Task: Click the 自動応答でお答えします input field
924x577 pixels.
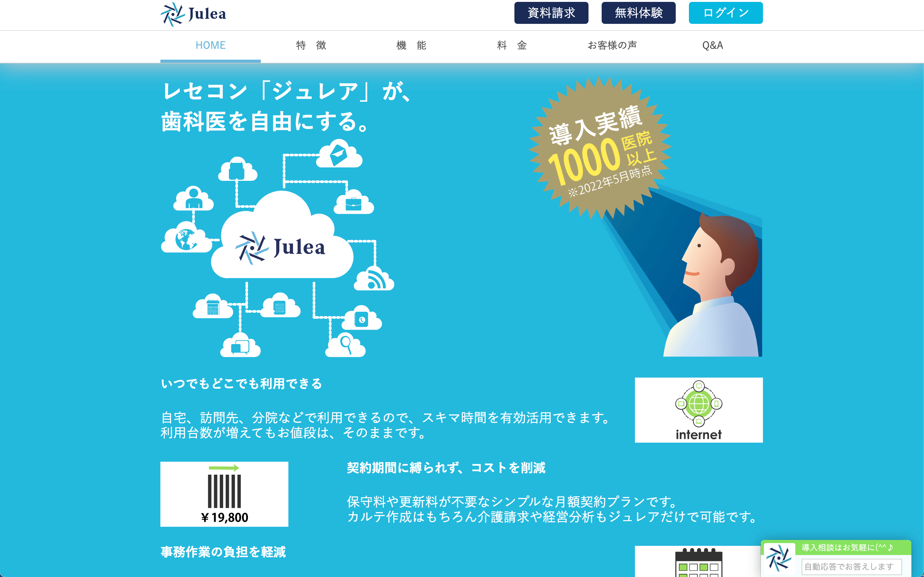Action: [851, 567]
